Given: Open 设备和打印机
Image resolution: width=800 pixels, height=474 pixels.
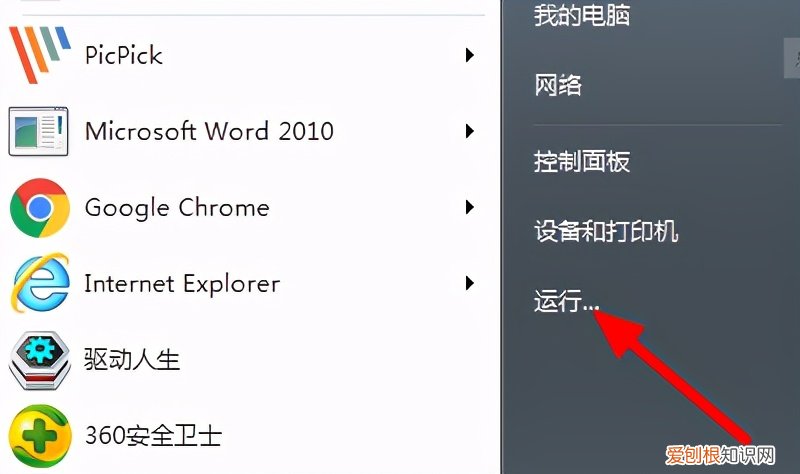Looking at the screenshot, I should tap(606, 231).
